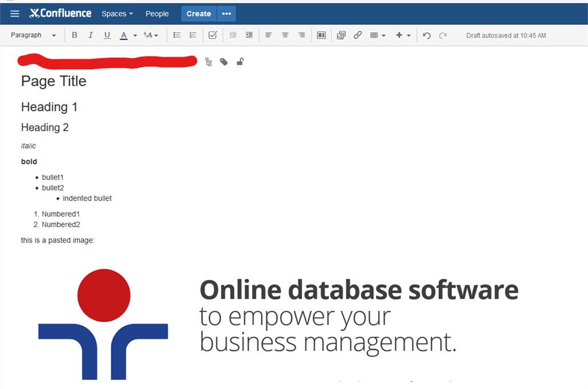Open page labels tag icon

224,62
